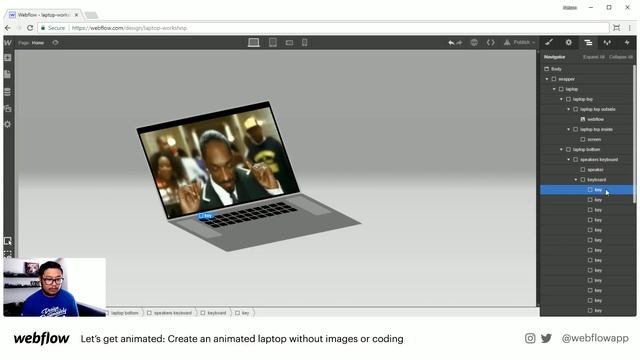Switch to the Style Manager tab
This screenshot has width=640, height=360.
[607, 42]
